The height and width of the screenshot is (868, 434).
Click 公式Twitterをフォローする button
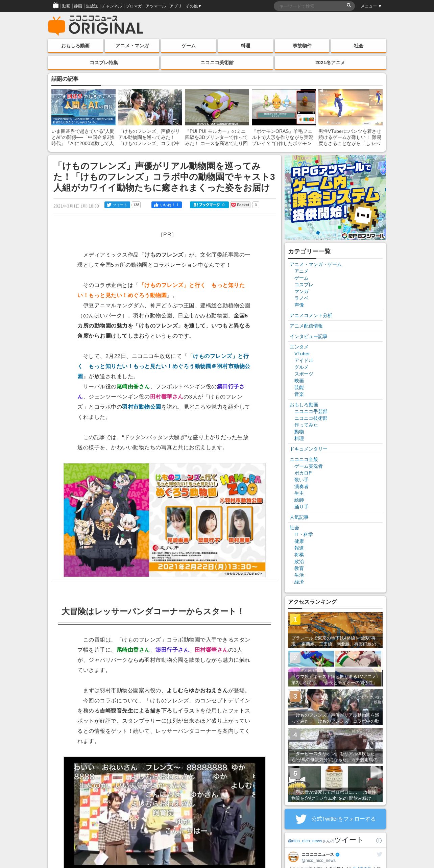pos(335,819)
